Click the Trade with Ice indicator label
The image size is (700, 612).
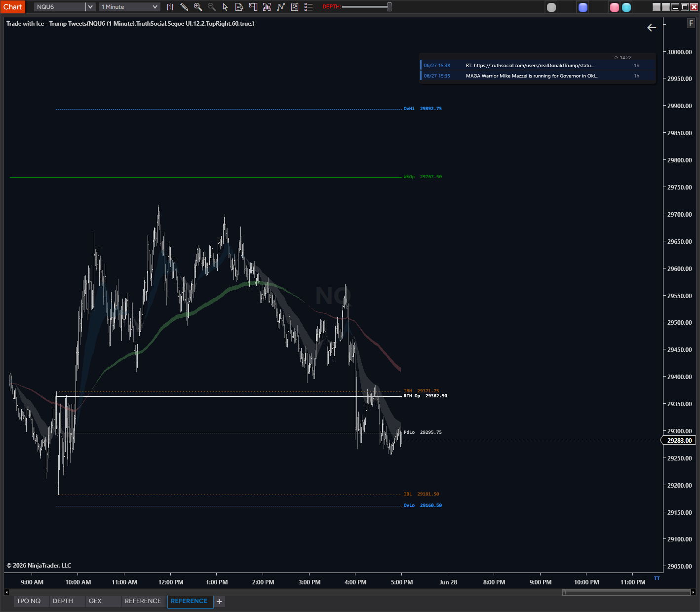[130, 24]
